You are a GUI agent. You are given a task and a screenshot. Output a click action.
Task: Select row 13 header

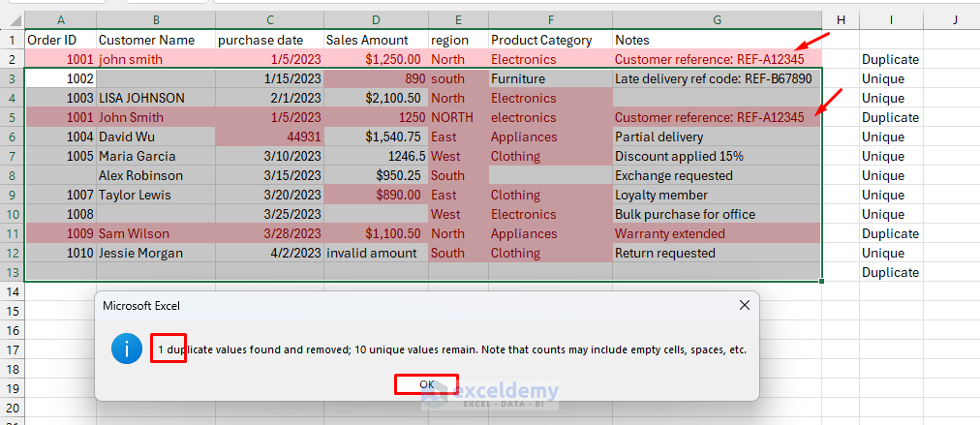tap(12, 272)
